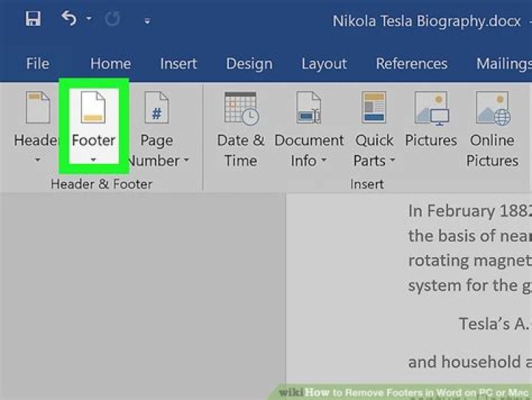Click the document title Nikola Tesla Biography.docx
Screen dimensions: 532x400
coord(426,21)
